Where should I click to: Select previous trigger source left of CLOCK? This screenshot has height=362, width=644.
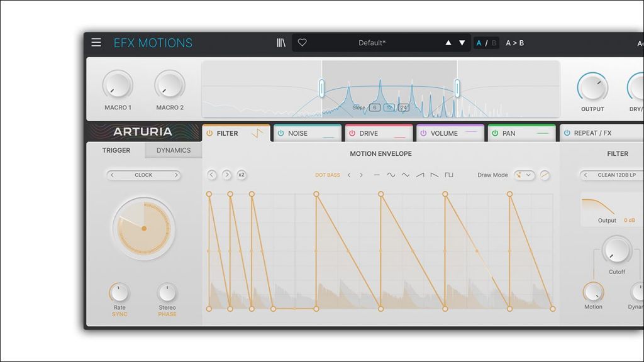click(112, 175)
